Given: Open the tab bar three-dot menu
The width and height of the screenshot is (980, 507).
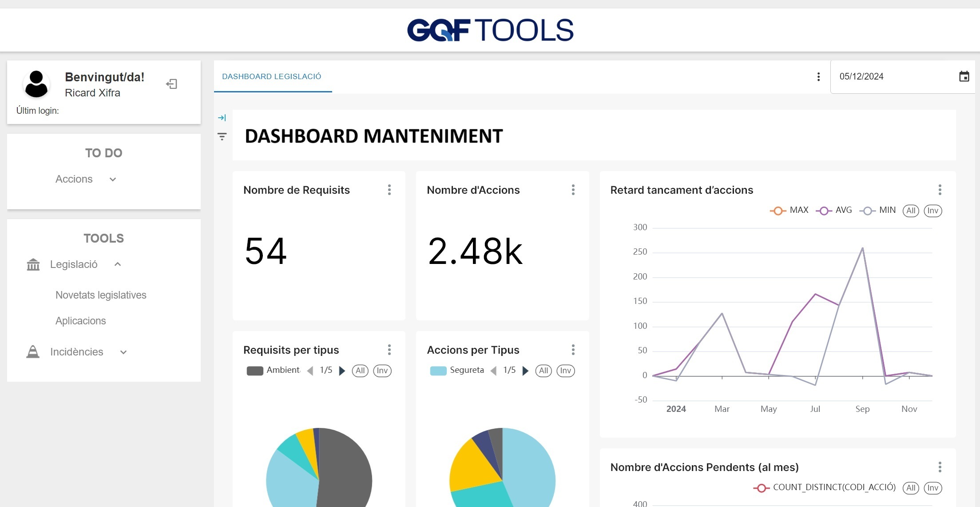Looking at the screenshot, I should tap(818, 77).
